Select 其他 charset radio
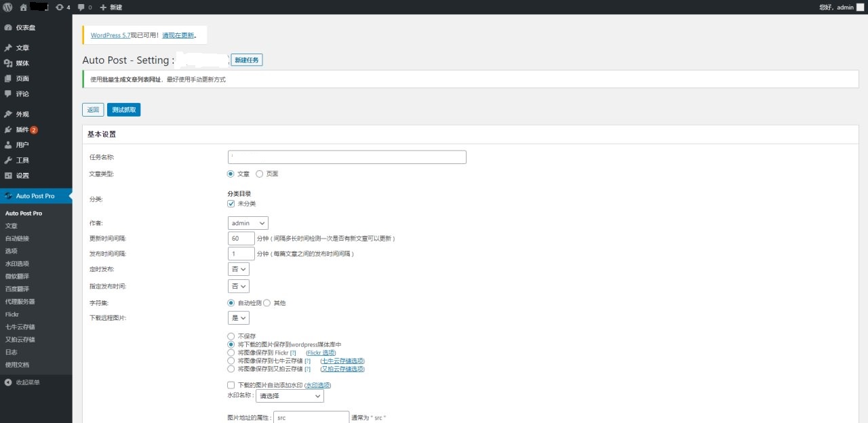This screenshot has height=423, width=868. pyautogui.click(x=267, y=303)
